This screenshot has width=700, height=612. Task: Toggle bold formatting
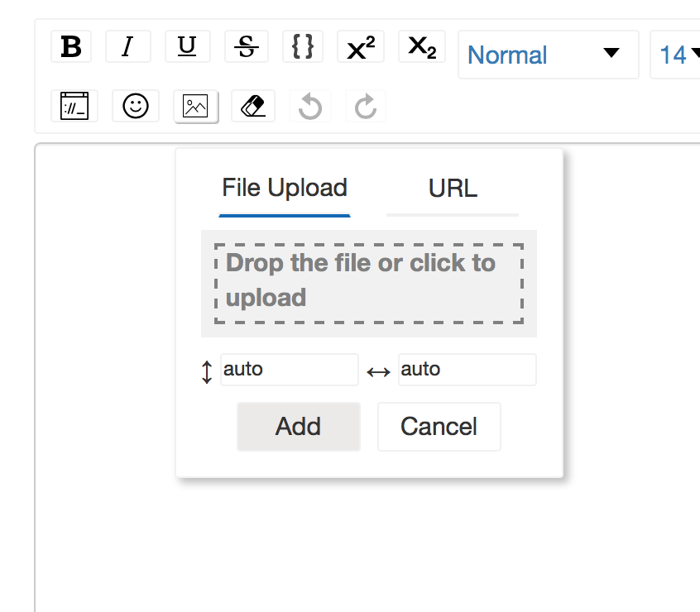click(71, 46)
